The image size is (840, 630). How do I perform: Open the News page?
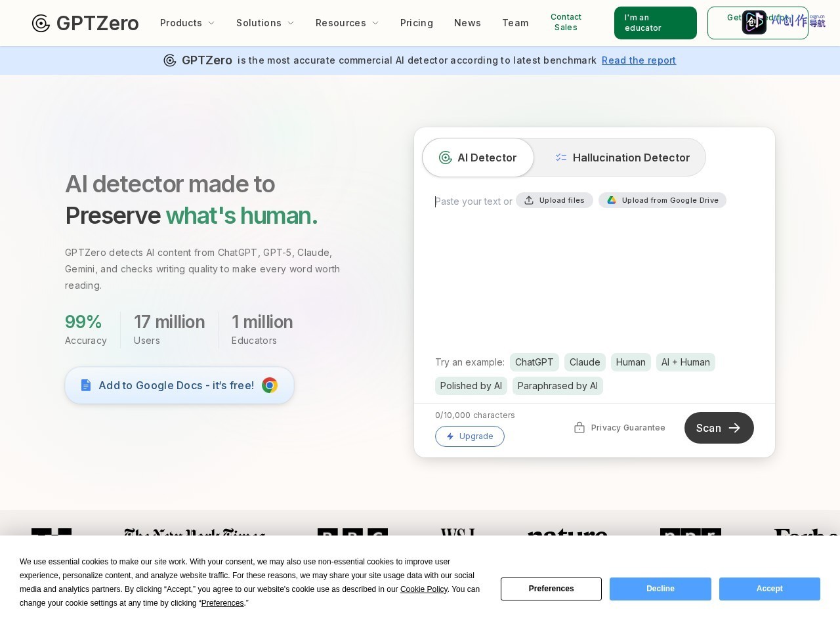(x=467, y=23)
